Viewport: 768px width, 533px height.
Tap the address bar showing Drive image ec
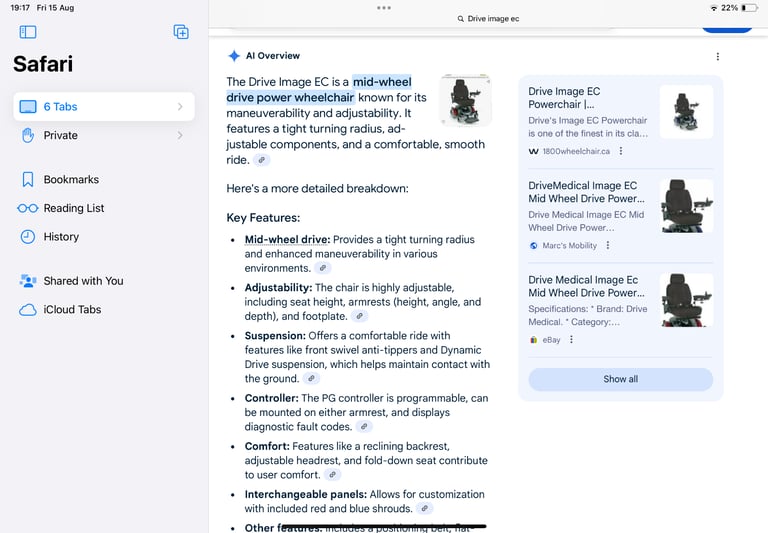click(488, 19)
